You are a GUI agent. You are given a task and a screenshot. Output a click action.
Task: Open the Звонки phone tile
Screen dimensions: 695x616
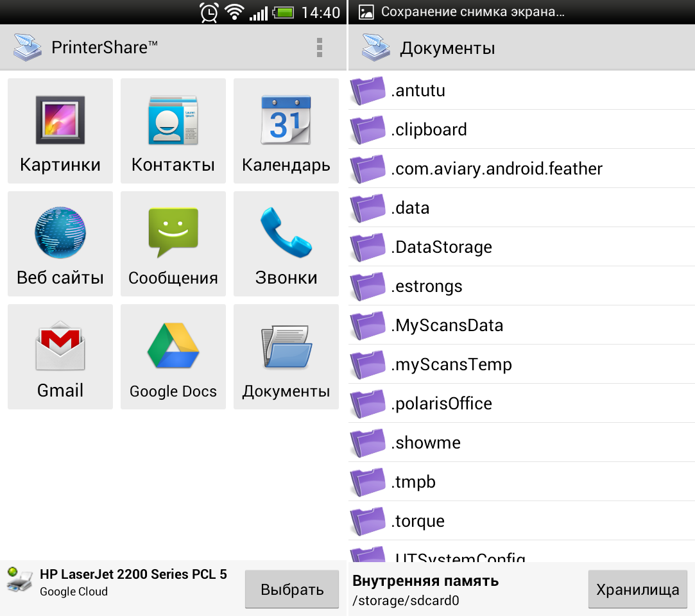tap(286, 244)
